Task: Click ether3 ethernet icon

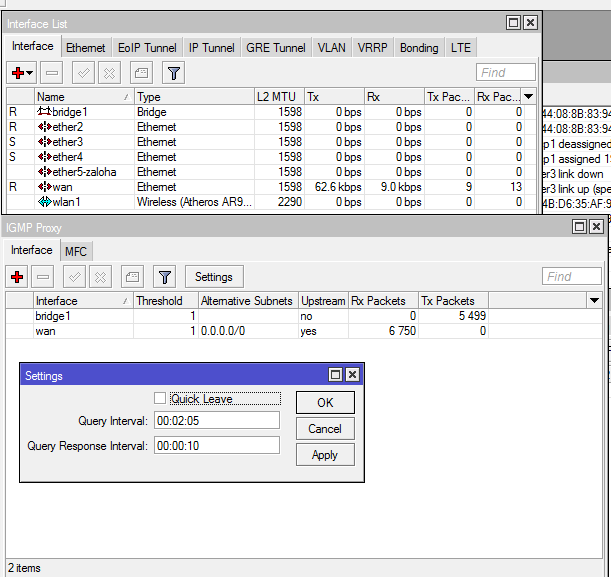Action: click(x=44, y=142)
